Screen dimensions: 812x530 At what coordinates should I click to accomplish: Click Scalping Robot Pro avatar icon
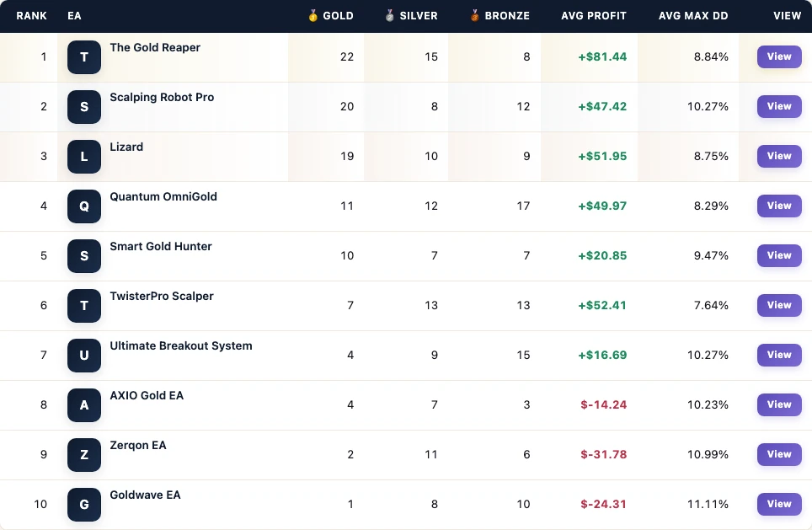84,107
